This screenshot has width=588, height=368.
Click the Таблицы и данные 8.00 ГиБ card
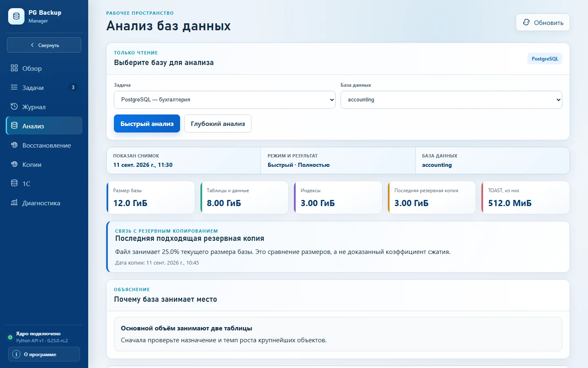tap(245, 197)
